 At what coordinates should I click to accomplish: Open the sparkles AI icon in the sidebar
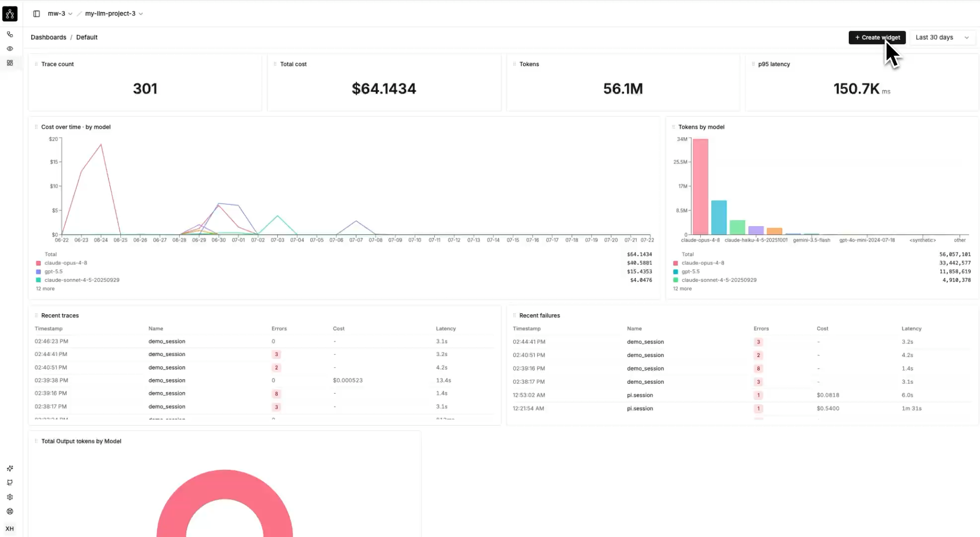click(x=10, y=468)
